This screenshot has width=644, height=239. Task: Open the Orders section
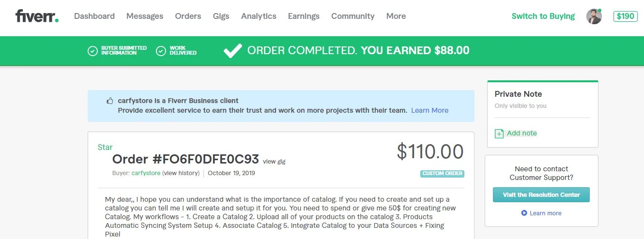point(188,16)
